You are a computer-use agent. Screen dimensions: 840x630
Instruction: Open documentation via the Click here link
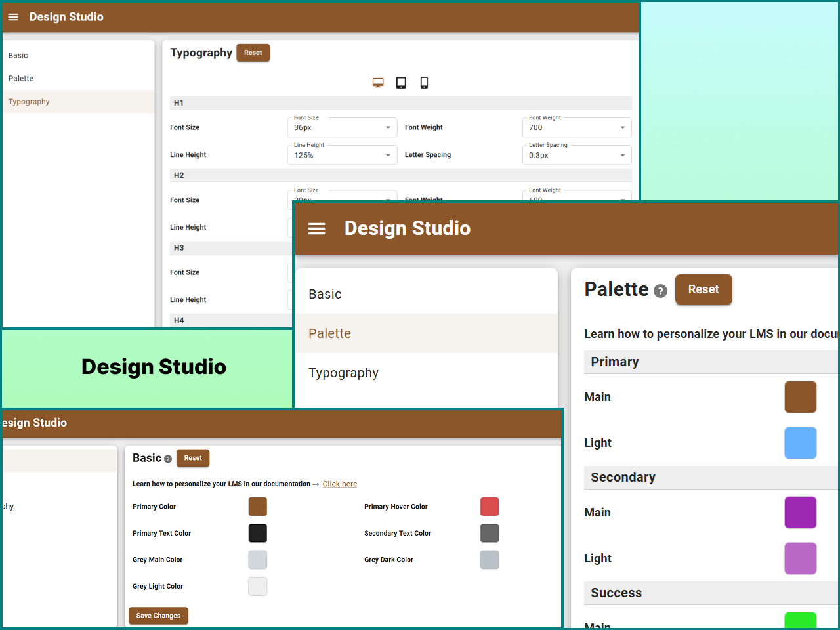click(339, 484)
